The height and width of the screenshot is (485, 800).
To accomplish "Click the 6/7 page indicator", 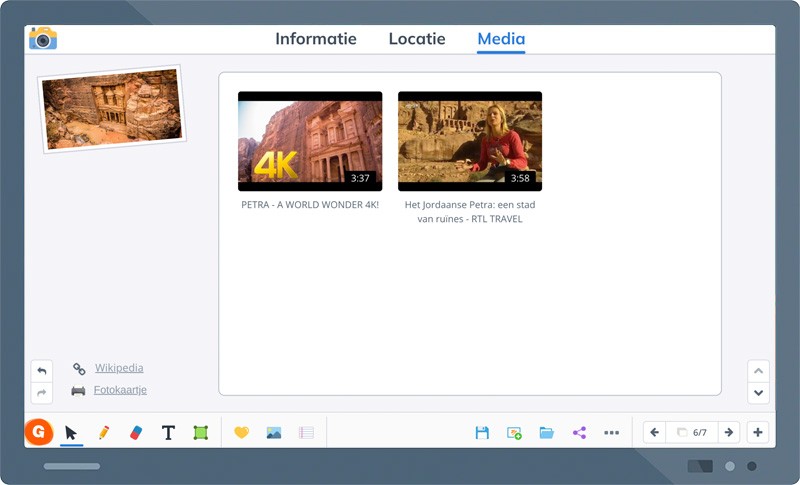I will pyautogui.click(x=692, y=432).
